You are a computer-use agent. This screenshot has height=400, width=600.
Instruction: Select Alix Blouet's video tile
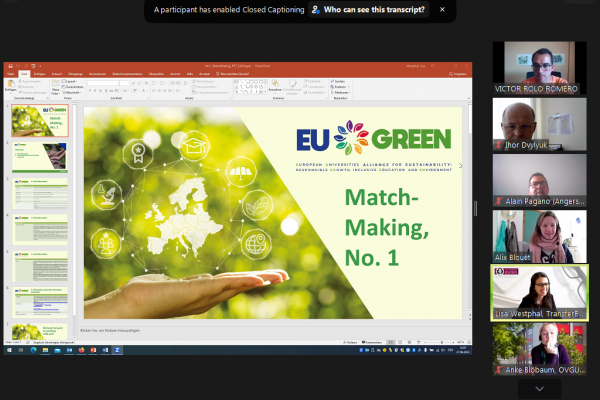[x=540, y=237]
